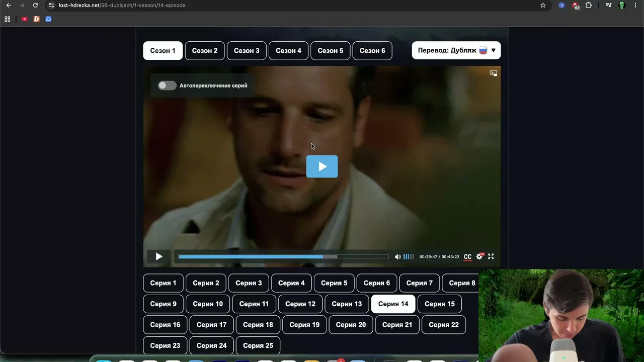Viewport: 644px width, 362px height.
Task: Switch to Сезон 2 tab
Action: [205, 51]
